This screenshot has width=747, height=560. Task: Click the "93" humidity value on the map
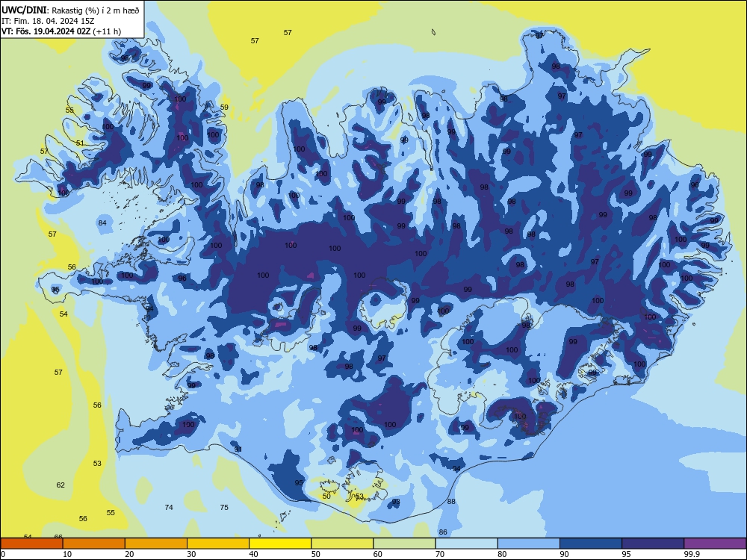point(396,502)
